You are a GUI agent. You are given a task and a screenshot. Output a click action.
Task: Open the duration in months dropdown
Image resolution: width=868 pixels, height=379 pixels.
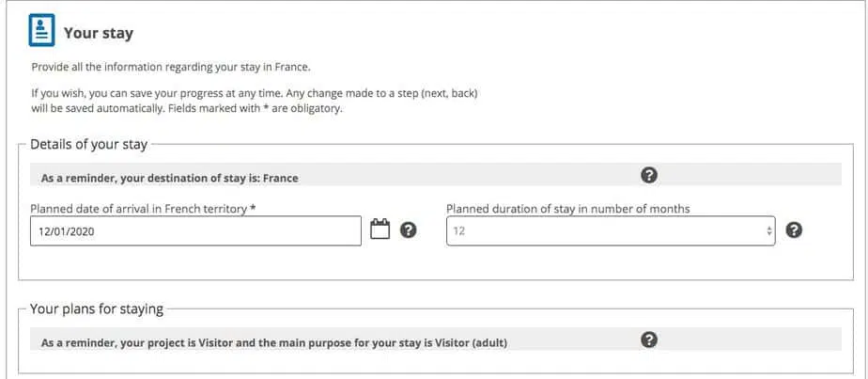611,231
